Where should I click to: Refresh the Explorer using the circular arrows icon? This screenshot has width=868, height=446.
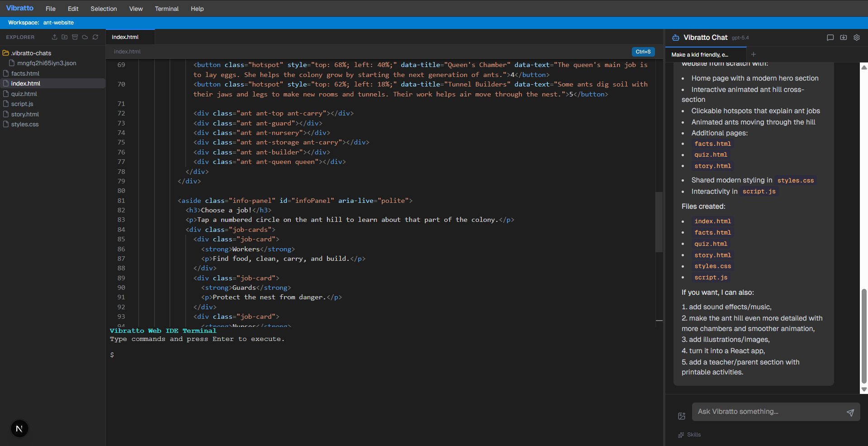click(95, 37)
